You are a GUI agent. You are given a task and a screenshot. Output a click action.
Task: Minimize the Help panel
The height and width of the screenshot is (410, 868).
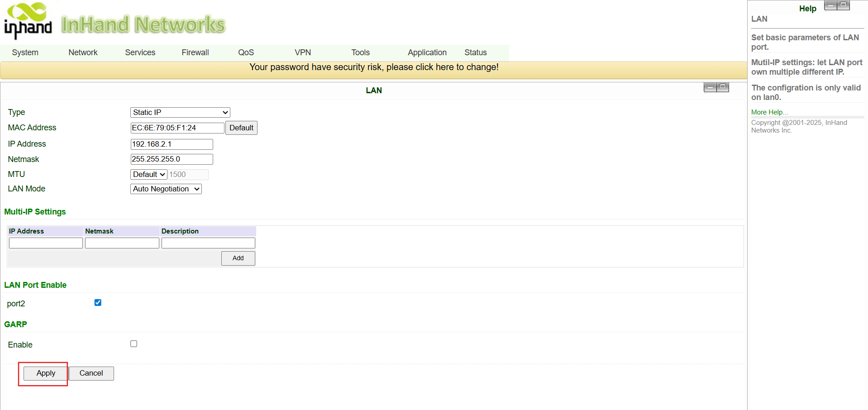point(830,5)
